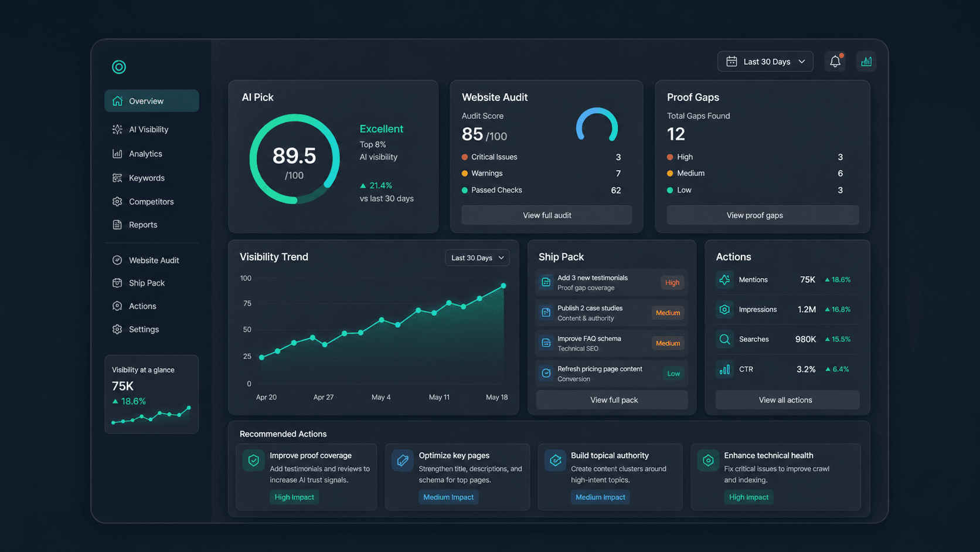Click the icon for Enhance technical health
The width and height of the screenshot is (980, 552).
pos(708,460)
